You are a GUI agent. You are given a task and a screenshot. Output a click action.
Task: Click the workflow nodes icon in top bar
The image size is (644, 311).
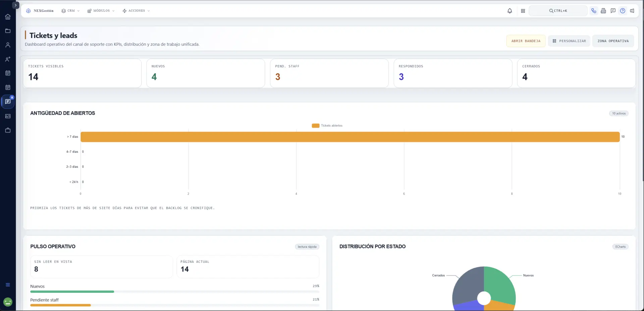point(594,11)
